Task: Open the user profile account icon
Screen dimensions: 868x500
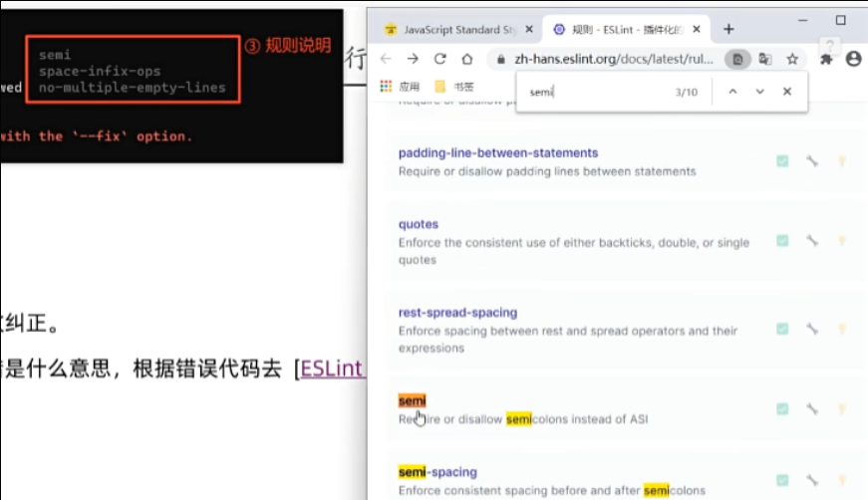Action: [854, 59]
